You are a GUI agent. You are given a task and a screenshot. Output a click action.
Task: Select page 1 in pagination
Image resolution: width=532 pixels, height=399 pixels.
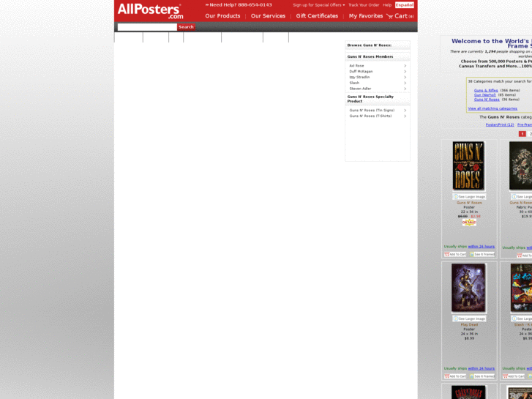(x=522, y=134)
